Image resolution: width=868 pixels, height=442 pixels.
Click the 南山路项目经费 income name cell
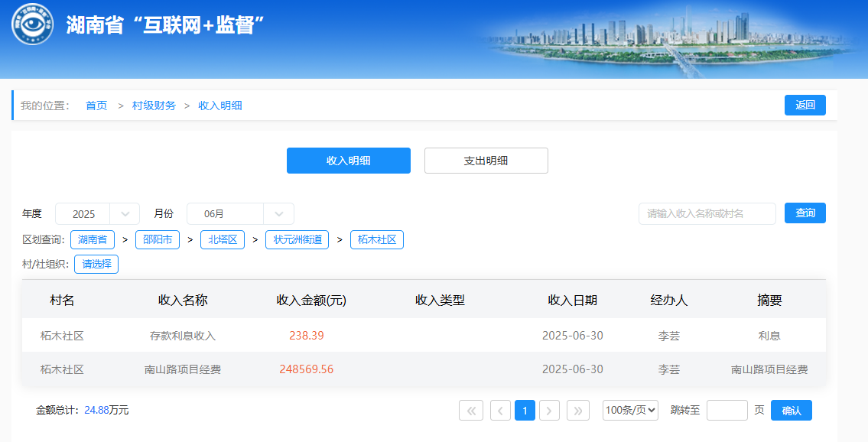(183, 369)
